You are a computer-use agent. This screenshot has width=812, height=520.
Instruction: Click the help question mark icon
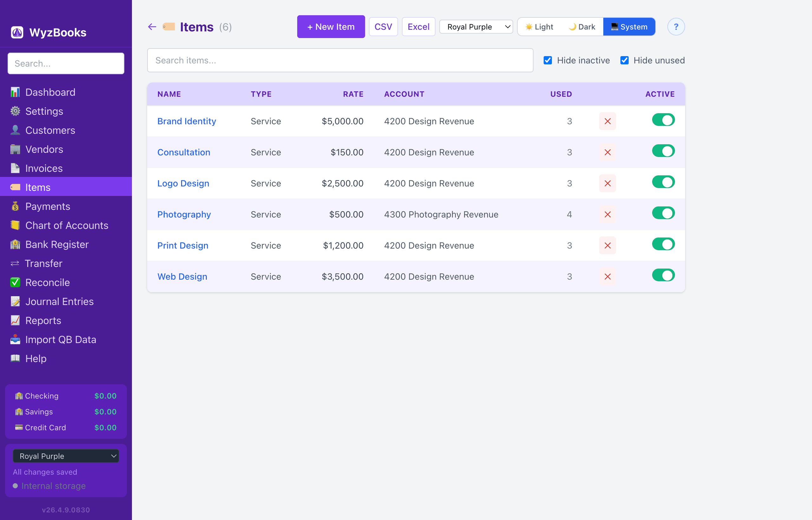tap(676, 27)
